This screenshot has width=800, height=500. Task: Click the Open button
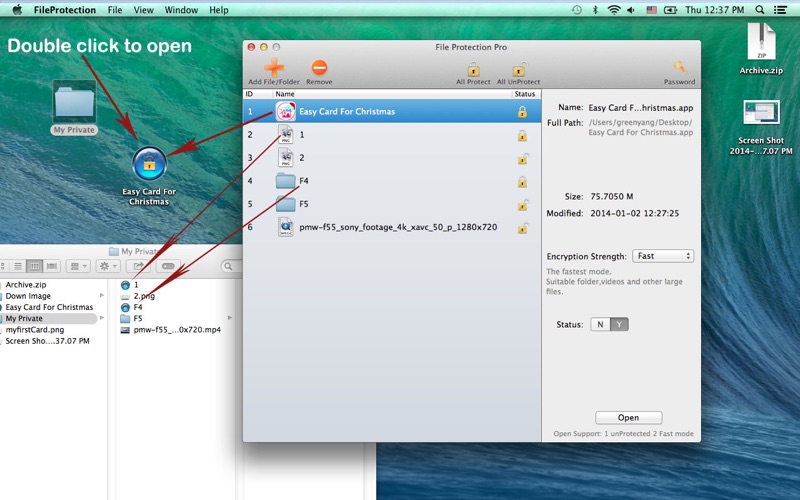click(629, 418)
